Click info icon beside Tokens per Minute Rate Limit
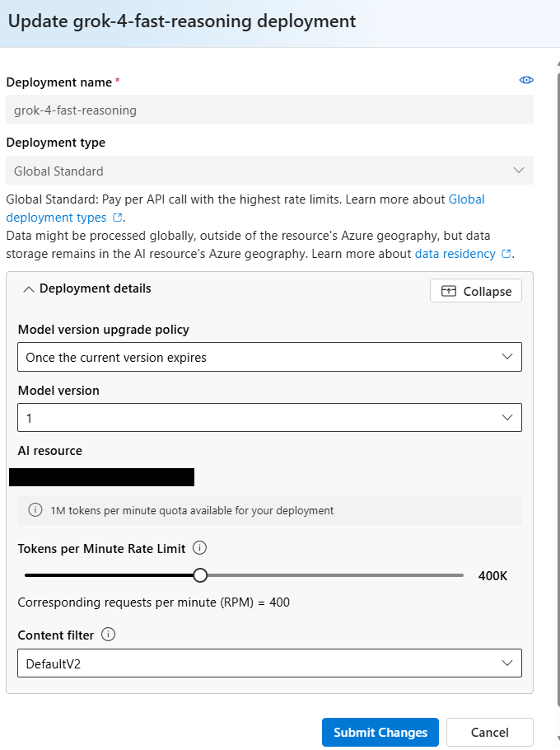This screenshot has height=750, width=560. tap(199, 548)
